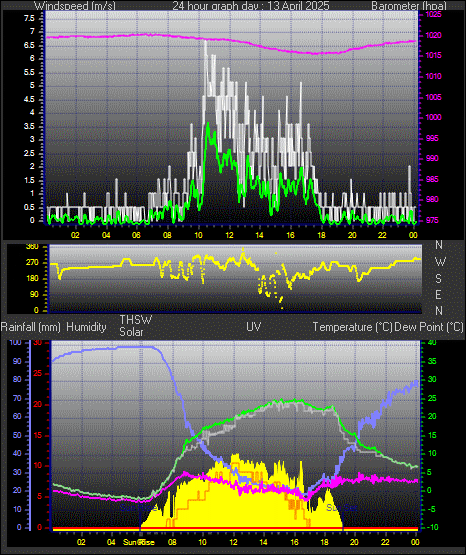Select the 4.5 windspeed axis value
466x555 pixels.
[29, 99]
